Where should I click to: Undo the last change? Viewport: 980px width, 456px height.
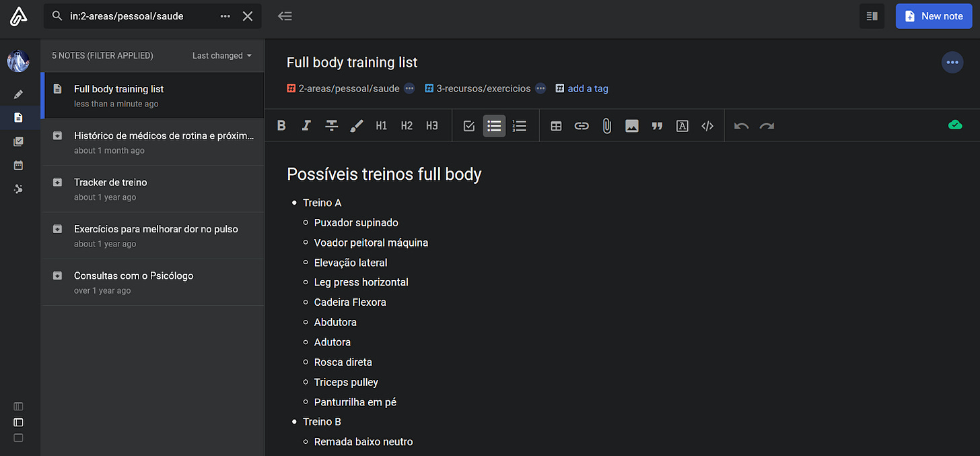click(741, 125)
